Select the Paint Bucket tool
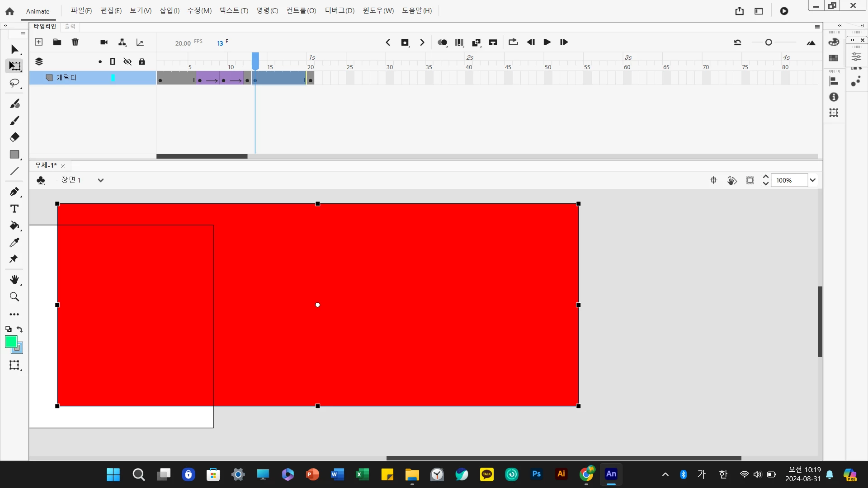 pos(14,225)
